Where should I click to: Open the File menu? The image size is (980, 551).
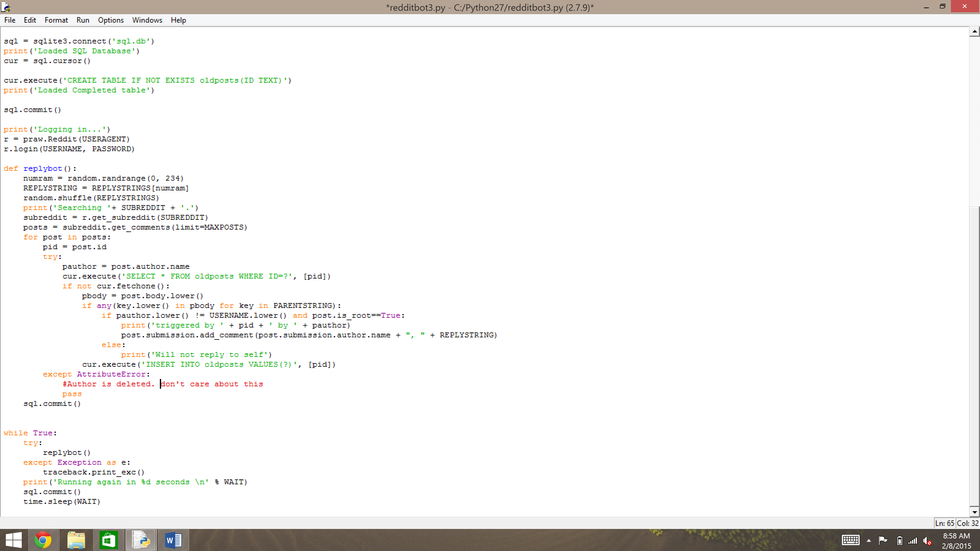pos(10,20)
